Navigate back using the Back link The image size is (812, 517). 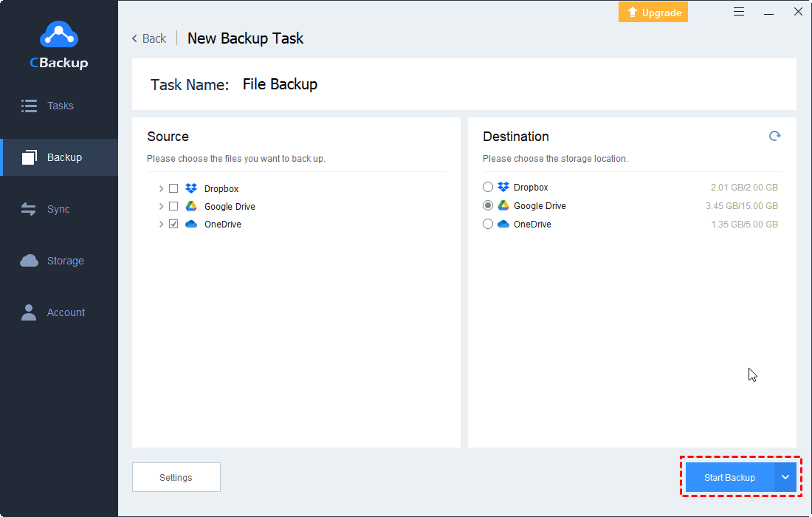pos(148,38)
